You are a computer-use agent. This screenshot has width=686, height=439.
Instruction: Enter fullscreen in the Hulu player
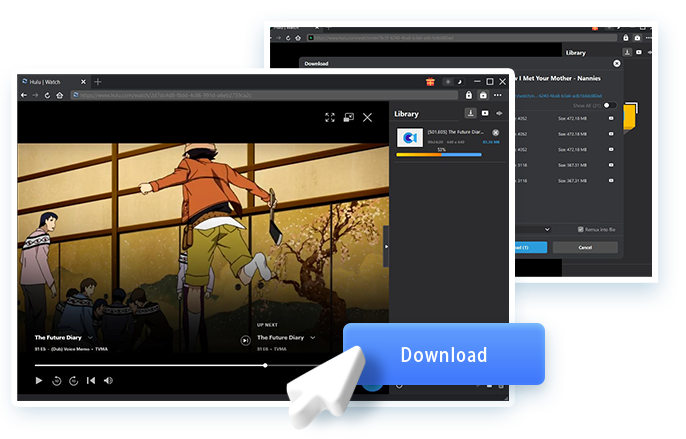(330, 117)
